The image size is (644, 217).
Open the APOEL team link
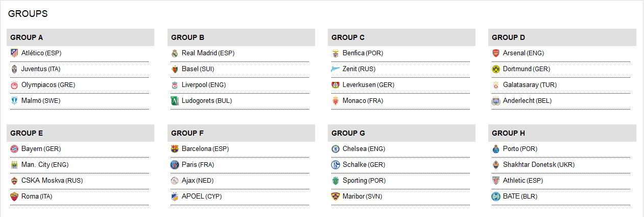[x=193, y=197]
